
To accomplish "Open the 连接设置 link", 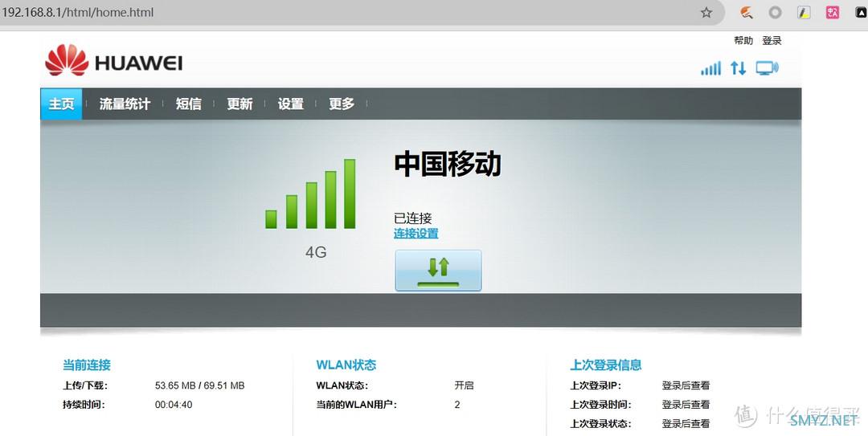I will click(x=416, y=234).
